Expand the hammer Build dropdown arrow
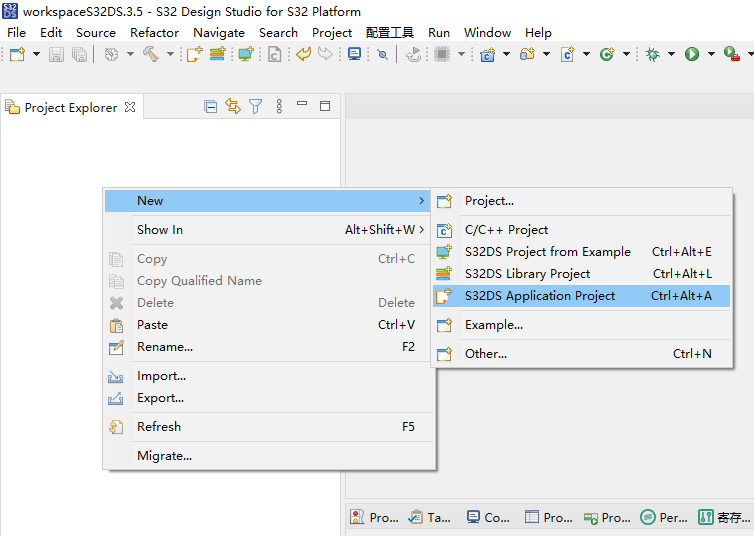This screenshot has height=536, width=754. tap(170, 54)
